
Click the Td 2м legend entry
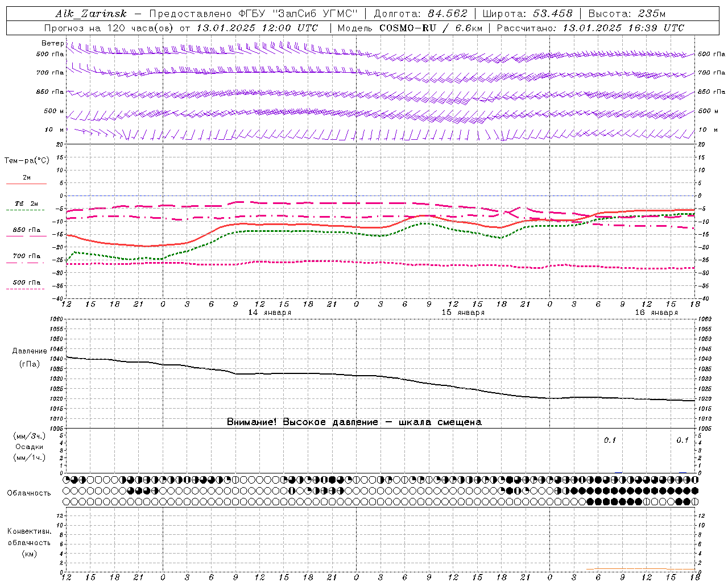(x=27, y=203)
